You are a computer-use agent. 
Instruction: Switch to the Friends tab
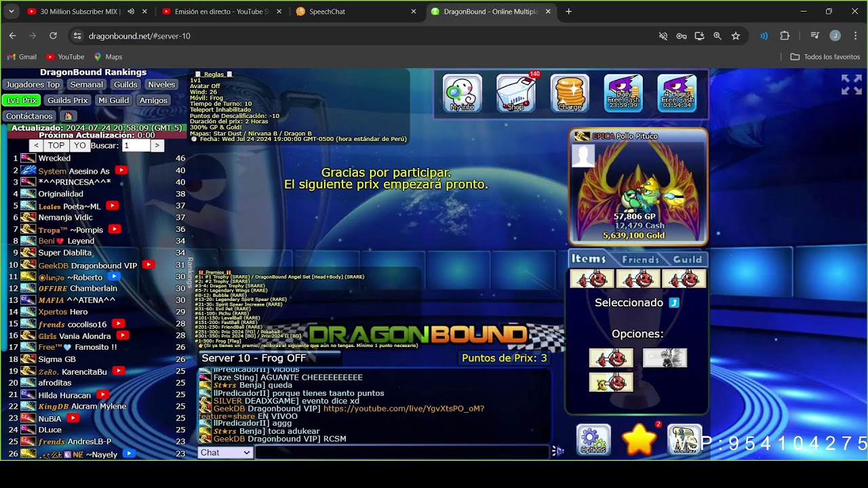(640, 259)
